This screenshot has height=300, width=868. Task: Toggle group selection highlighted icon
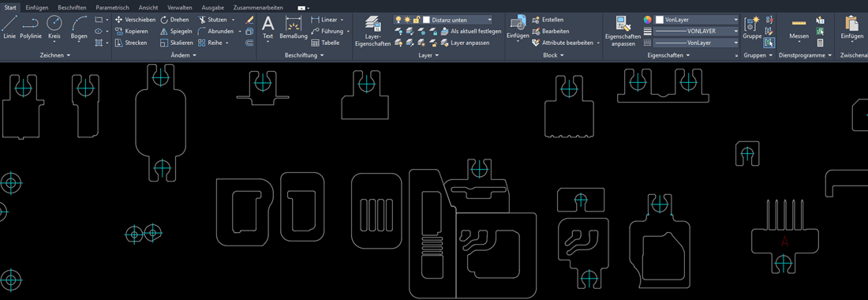pos(769,43)
